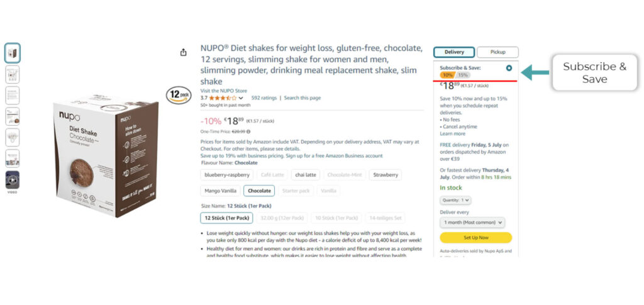This screenshot has width=644, height=305.
Task: Open the video thumbnail play icon
Action: [12, 180]
